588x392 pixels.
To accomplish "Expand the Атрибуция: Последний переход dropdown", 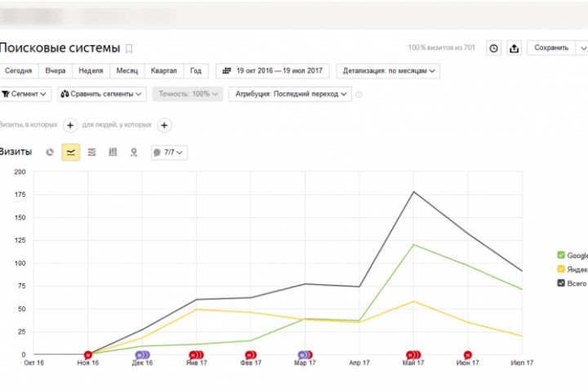I will point(290,94).
